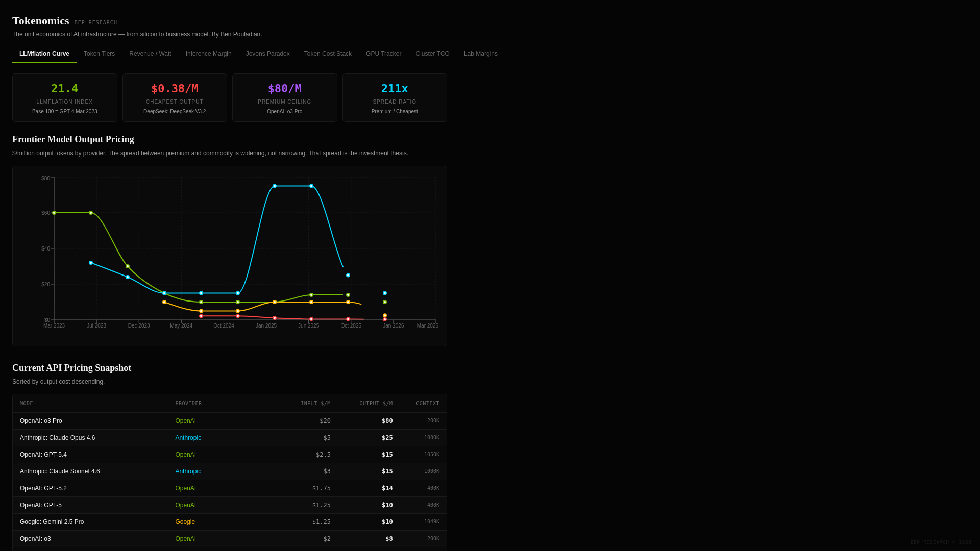Viewport: 980px width, 551px height.
Task: Click the $25 output price for Claude Opus 4.6
Action: tap(387, 438)
